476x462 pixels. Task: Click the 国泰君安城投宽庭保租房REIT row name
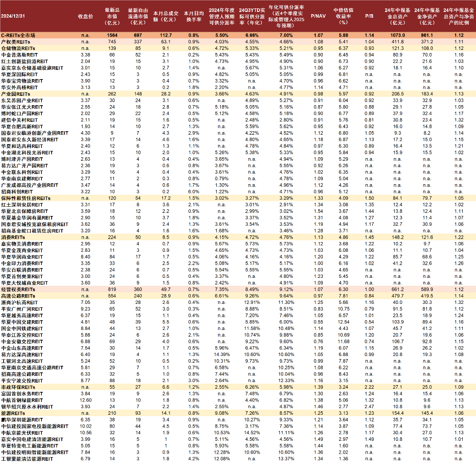34,224
